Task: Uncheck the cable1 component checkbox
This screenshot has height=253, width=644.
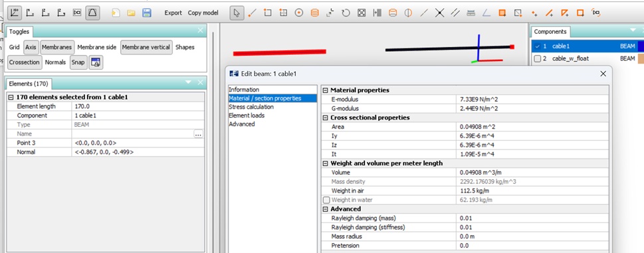Action: 537,46
